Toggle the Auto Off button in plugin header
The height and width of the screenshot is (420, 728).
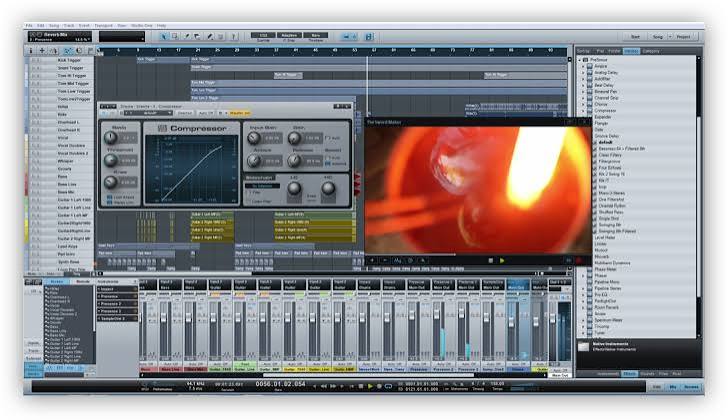[205, 113]
